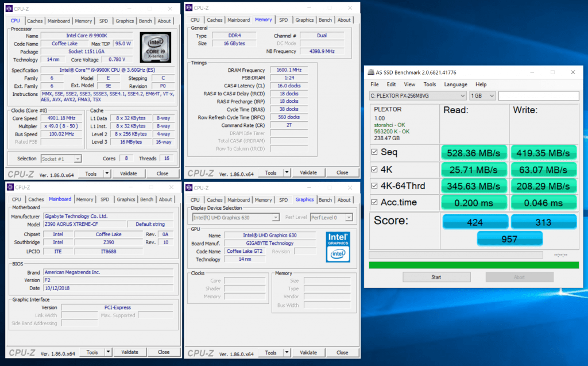Open the 1 GB test size dropdown

[x=482, y=96]
